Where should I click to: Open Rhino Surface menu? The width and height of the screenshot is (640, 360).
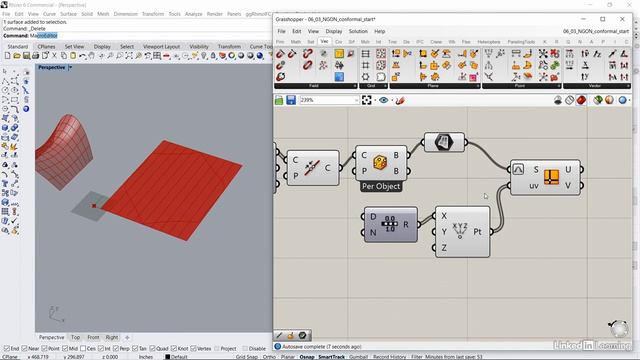[69, 14]
